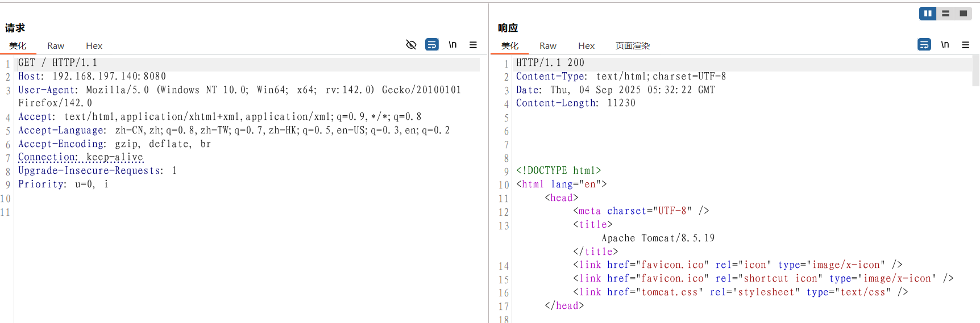
Task: Click the response panel vertical scrollbar
Action: pos(976,70)
